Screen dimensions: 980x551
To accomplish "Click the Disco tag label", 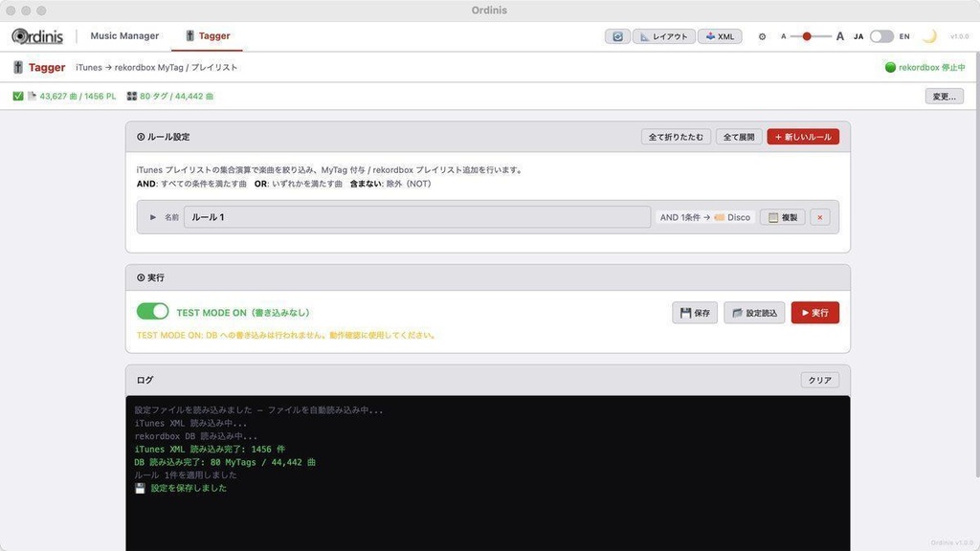I will (732, 217).
